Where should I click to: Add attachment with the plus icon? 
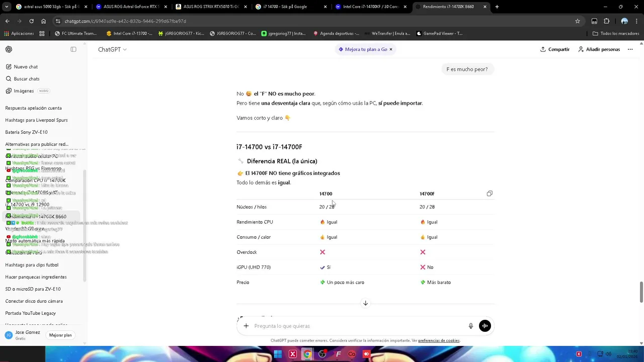click(246, 326)
